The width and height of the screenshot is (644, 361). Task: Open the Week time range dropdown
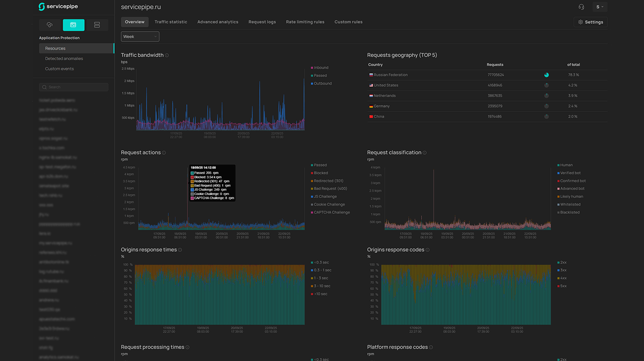coord(140,37)
